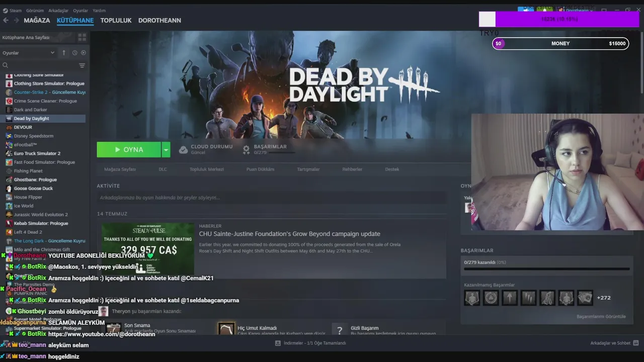Open Puan Dükkânı link

coord(260,169)
